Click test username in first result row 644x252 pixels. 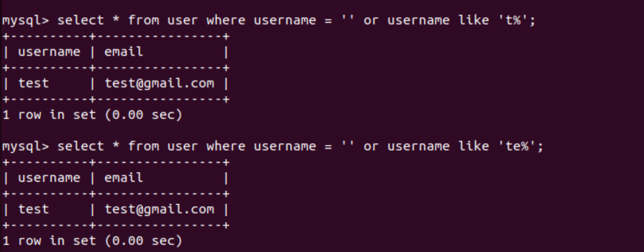click(x=34, y=83)
